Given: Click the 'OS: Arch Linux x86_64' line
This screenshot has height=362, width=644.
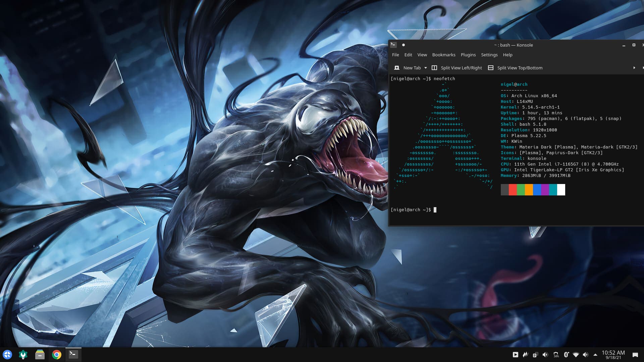Looking at the screenshot, I should click(529, 96).
